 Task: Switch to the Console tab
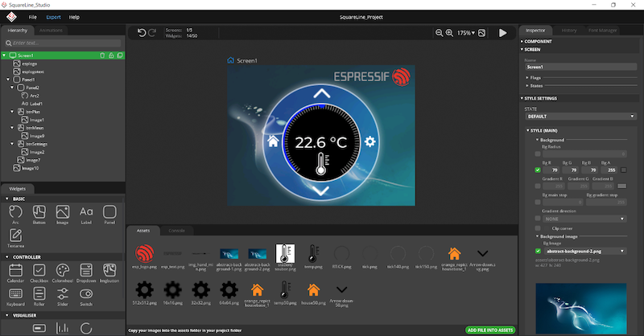175,231
